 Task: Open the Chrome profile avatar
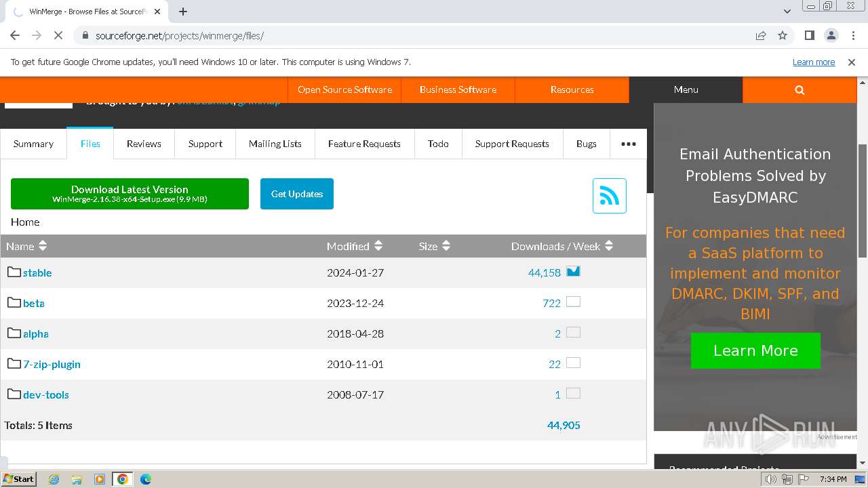pos(831,35)
